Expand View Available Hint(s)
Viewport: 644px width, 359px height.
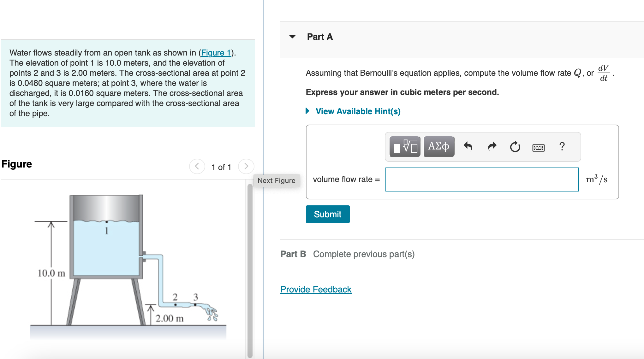[358, 111]
